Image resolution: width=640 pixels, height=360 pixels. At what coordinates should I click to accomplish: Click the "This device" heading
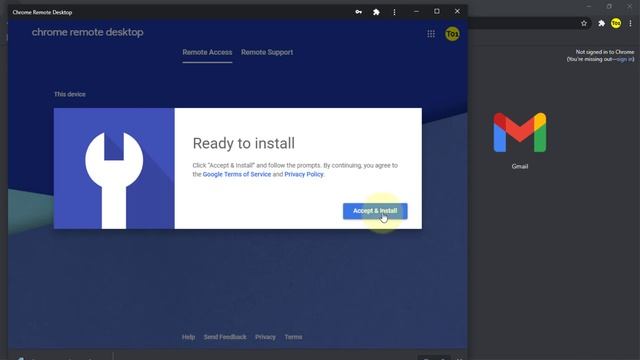70,94
